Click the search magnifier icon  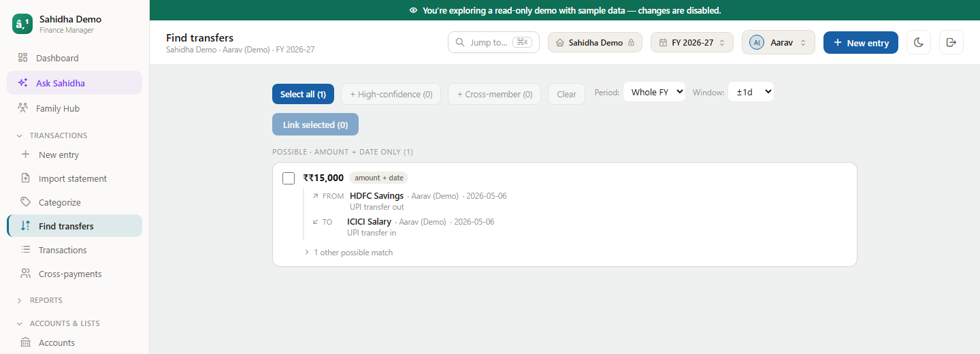[460, 42]
